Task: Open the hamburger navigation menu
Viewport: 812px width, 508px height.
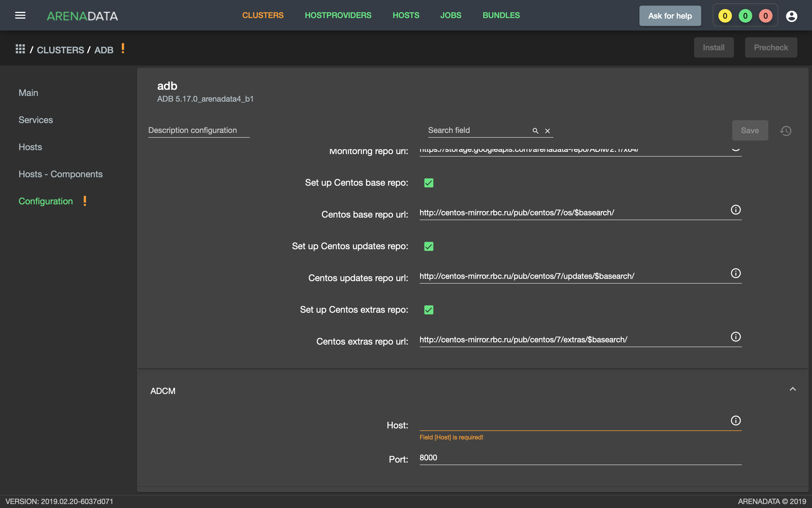Action: pos(20,16)
